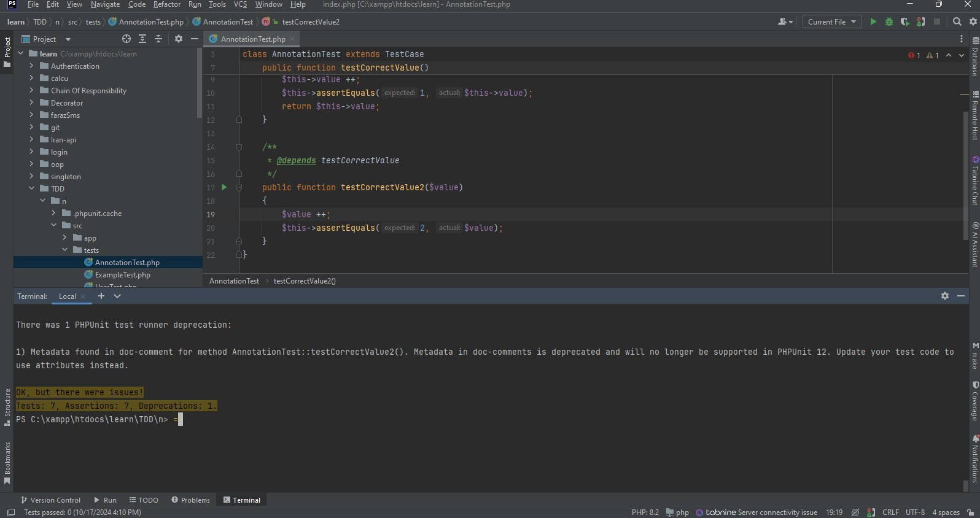This screenshot has width=980, height=518.
Task: Open Project panel options gear
Action: [179, 39]
